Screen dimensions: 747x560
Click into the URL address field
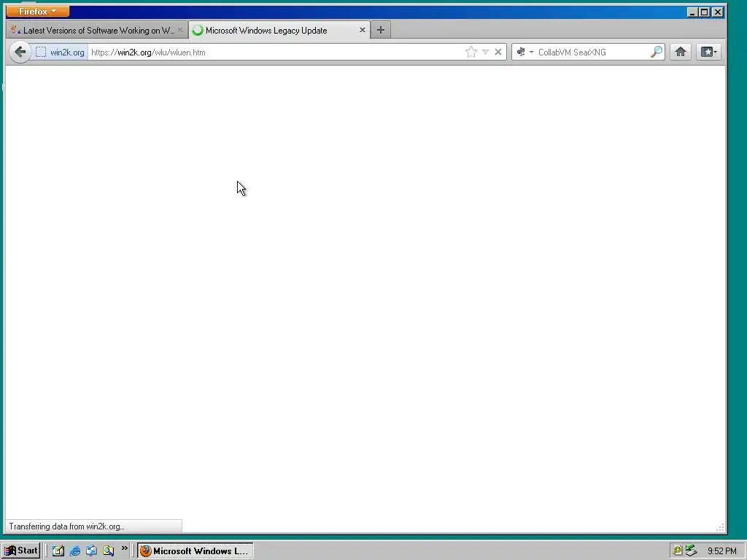pos(275,52)
